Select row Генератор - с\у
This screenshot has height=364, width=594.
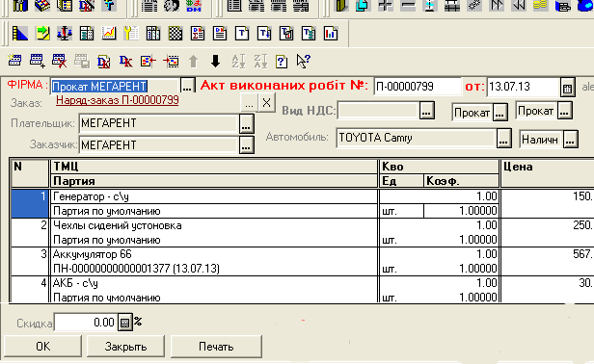pyautogui.click(x=214, y=196)
